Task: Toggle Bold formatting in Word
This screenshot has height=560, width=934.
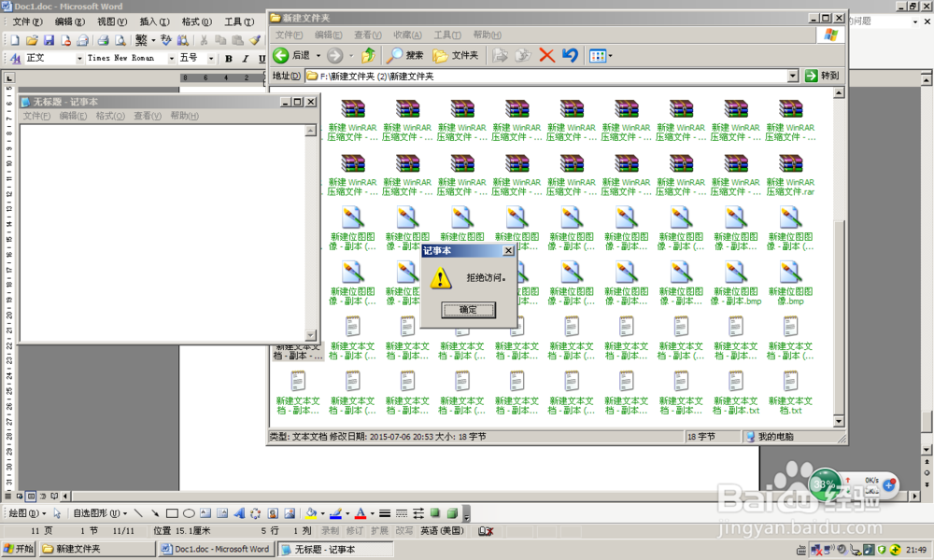Action: (229, 58)
